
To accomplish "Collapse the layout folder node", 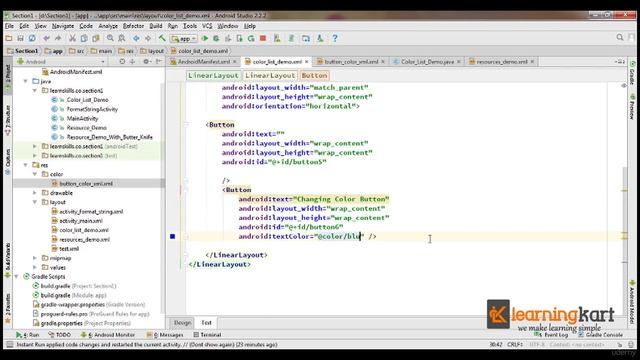I will click(x=35, y=202).
